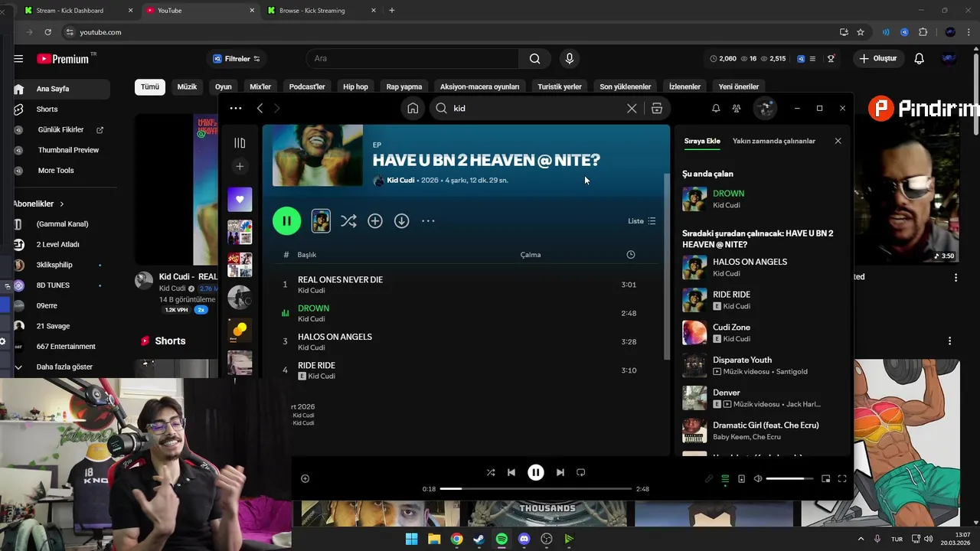Viewport: 980px width, 551px height.
Task: Click YouTube search magnifier button
Action: (x=534, y=59)
